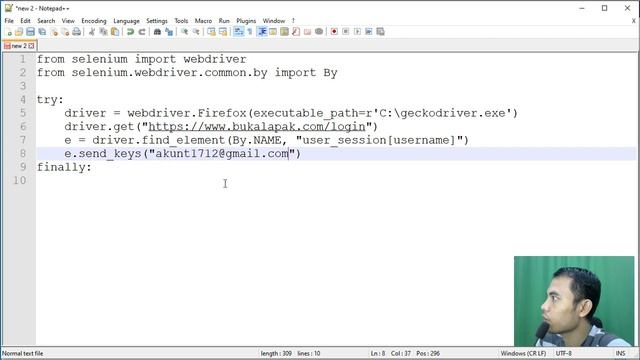640x360 pixels.
Task: Open the Replace toolbar icon
Action: click(169, 32)
